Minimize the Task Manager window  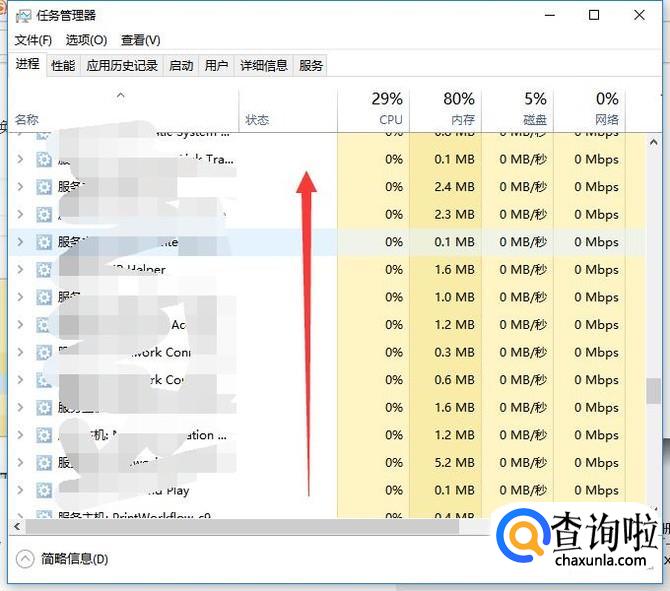tap(550, 15)
